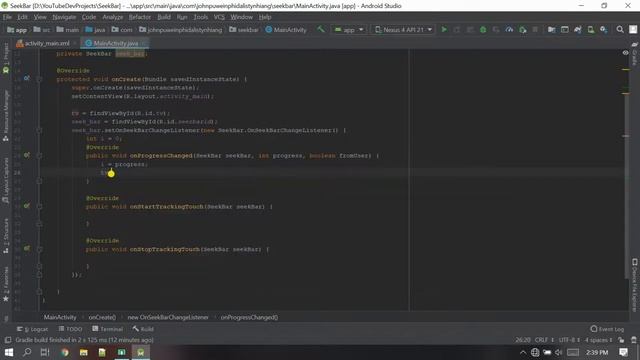
Task: Click override gutter icon beside onCreate
Action: pyautogui.click(x=27, y=78)
